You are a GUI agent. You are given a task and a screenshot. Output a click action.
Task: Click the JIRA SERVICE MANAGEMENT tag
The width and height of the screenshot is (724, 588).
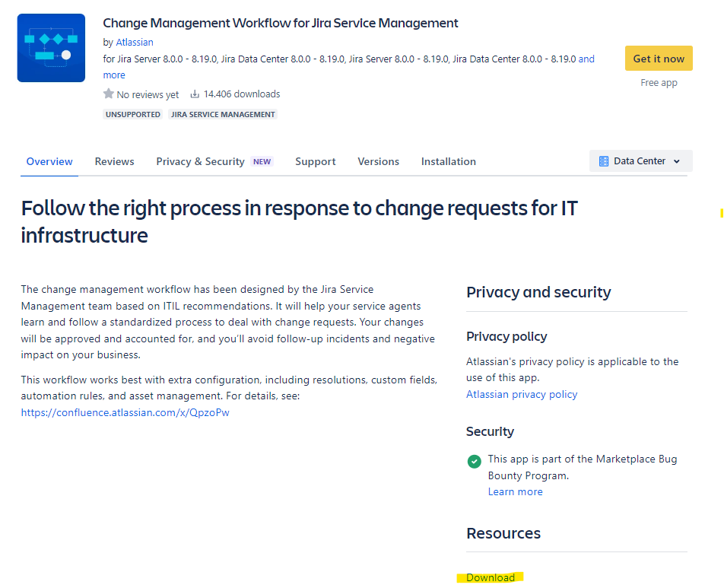[223, 115]
